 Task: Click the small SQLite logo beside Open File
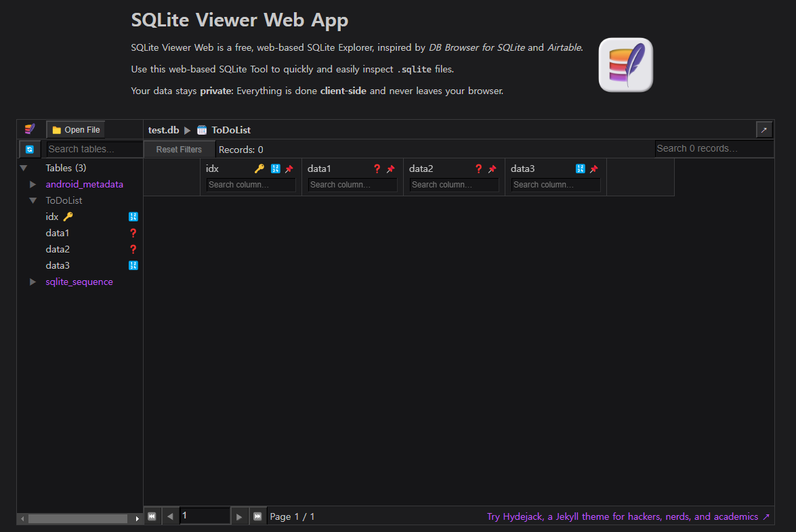click(30, 129)
